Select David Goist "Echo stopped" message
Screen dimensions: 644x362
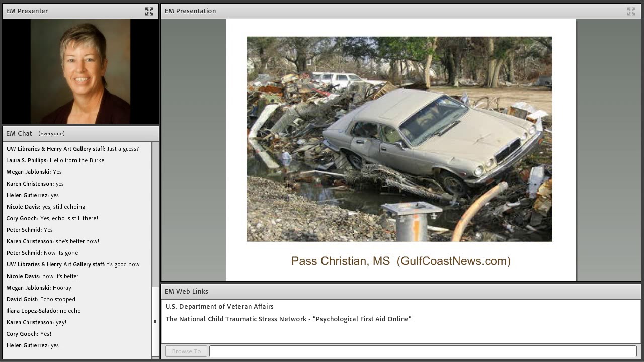coord(41,299)
